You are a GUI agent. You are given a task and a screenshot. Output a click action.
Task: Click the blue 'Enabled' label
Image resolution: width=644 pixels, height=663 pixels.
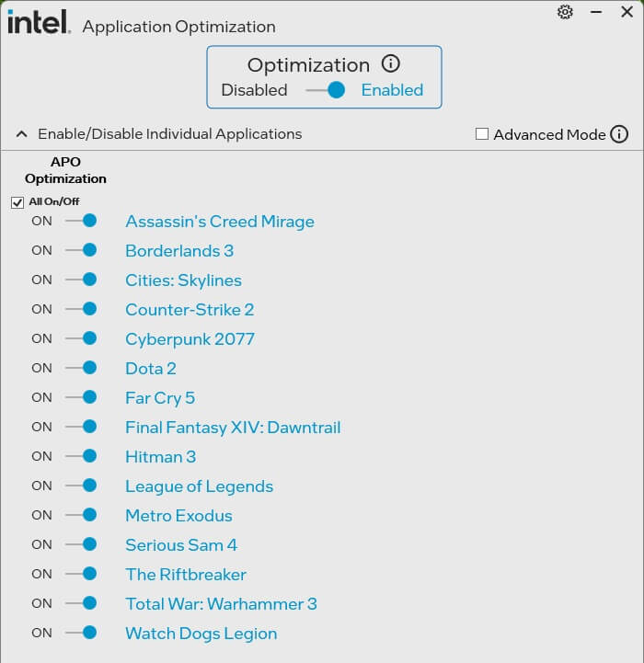coord(392,90)
